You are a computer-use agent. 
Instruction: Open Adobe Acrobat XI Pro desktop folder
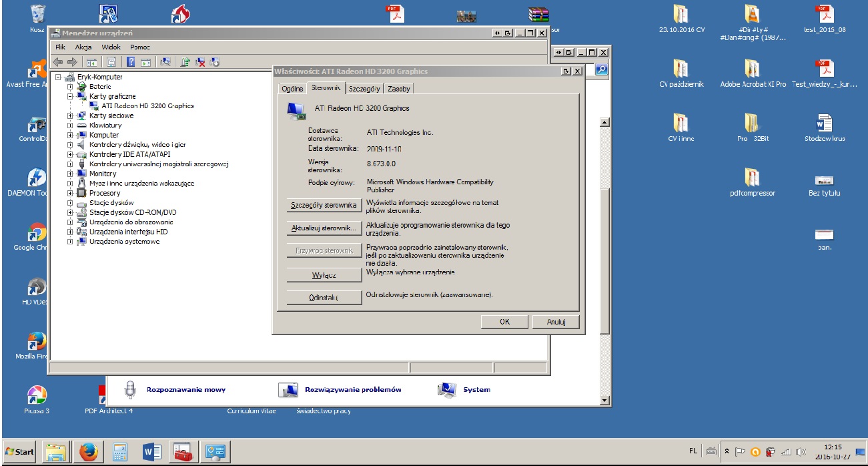(x=753, y=73)
